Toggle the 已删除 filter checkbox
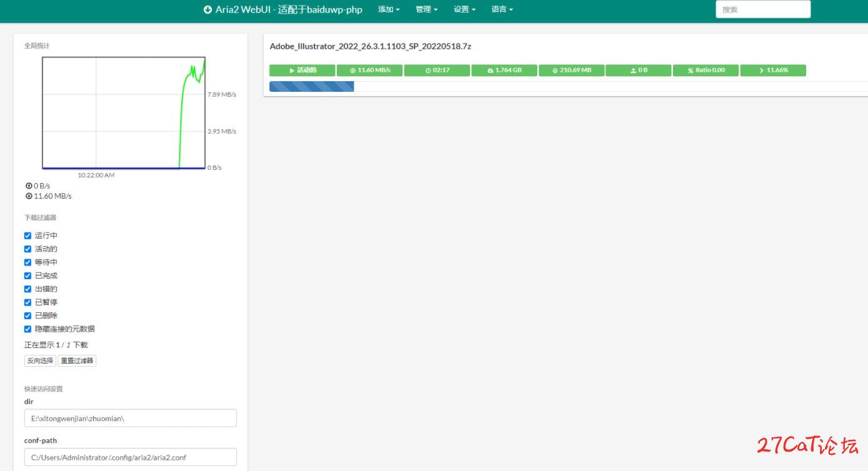Viewport: 868px width, 471px height. point(27,315)
